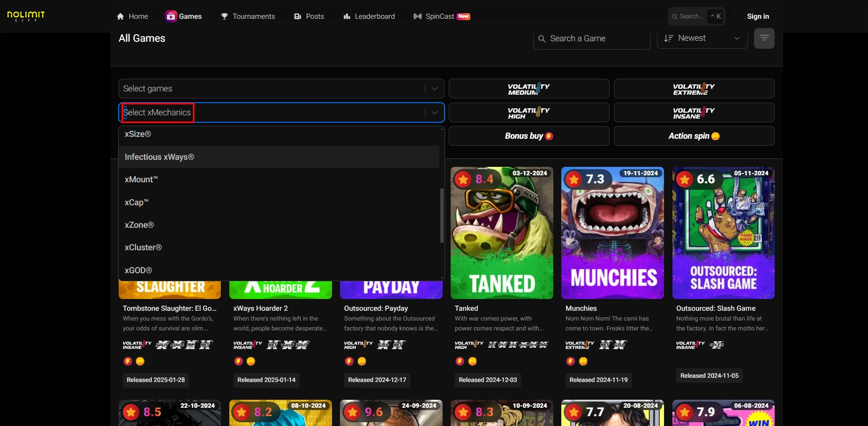Open Munchies title link

pos(581,308)
